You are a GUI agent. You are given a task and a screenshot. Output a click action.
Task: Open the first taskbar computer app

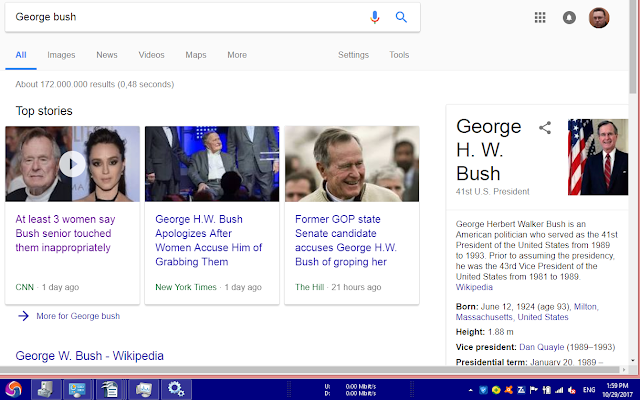coord(46,389)
